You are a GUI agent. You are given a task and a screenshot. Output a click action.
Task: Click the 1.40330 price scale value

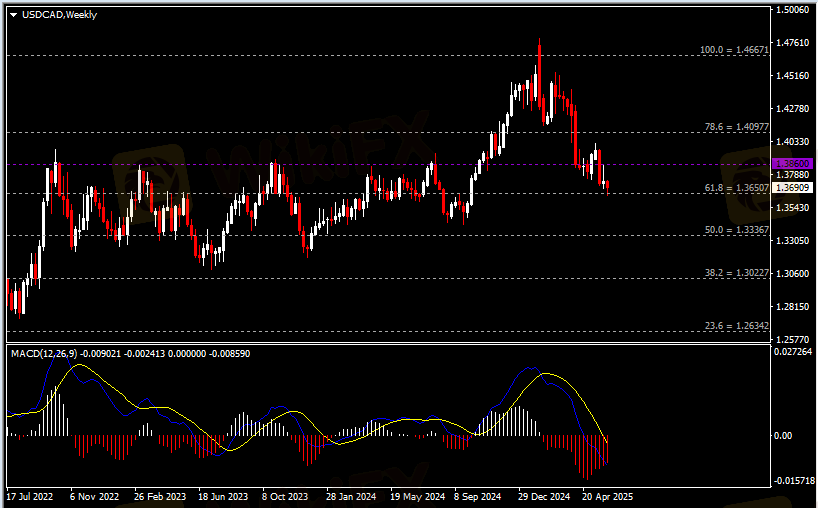coord(792,141)
